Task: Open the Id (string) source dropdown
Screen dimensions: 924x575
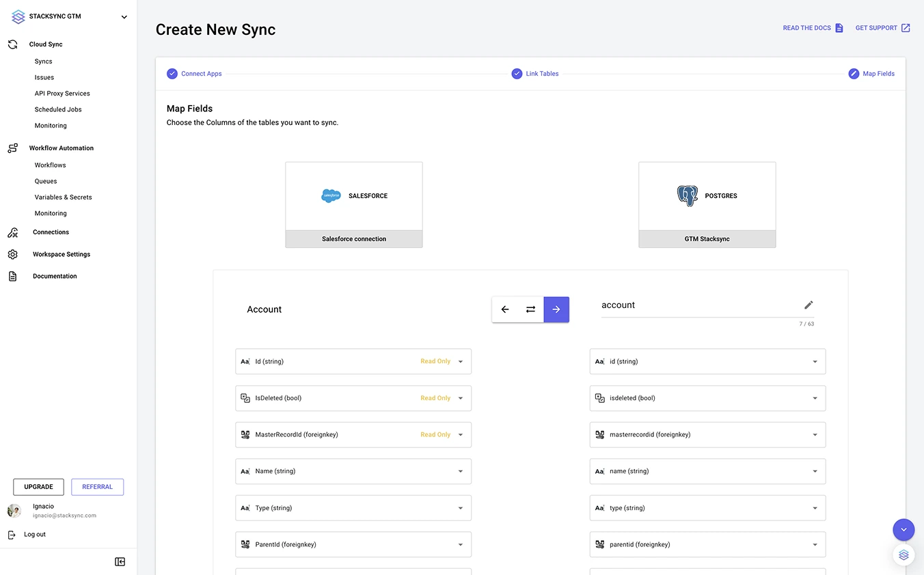Action: tap(353, 361)
